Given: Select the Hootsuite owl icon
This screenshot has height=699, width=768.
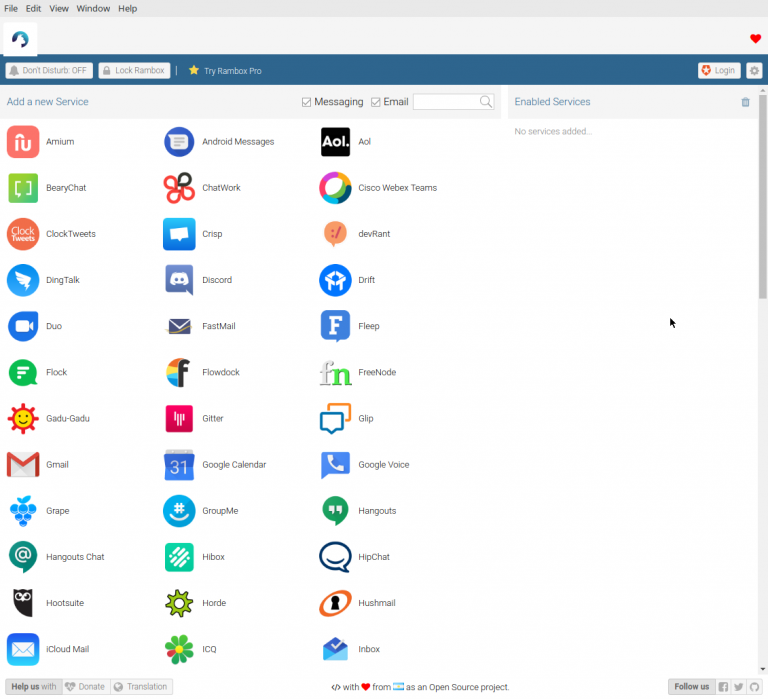Looking at the screenshot, I should click(x=23, y=603).
